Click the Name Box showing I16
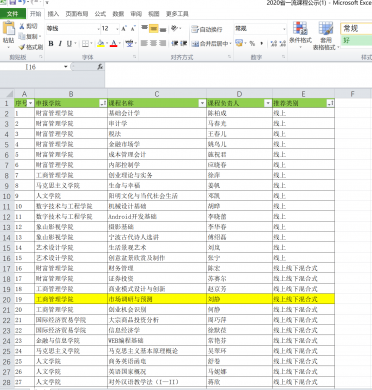 pos(32,67)
